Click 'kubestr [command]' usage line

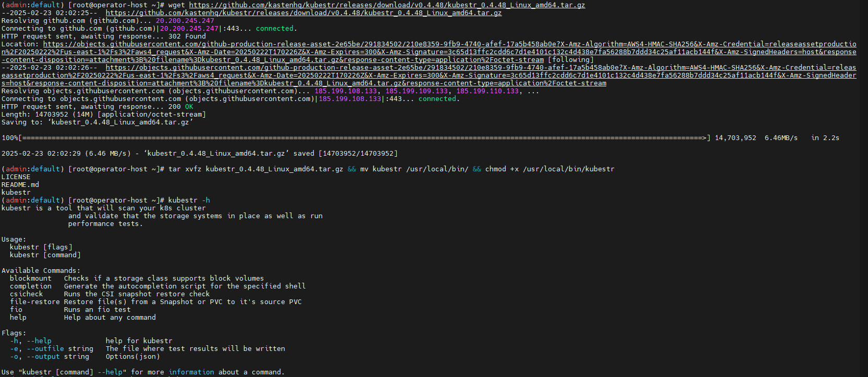pyautogui.click(x=45, y=255)
